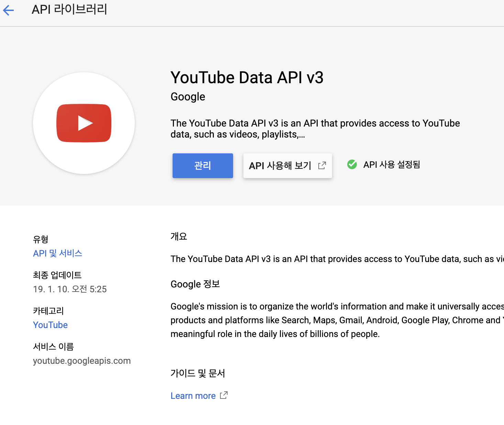Click the 가이드 및 문서 heading
Screen dimensions: 504x425
tap(198, 373)
